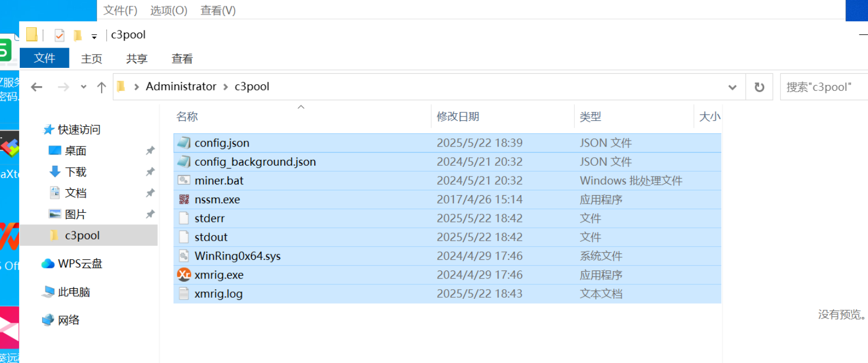Switch to the 主页 ribbon tab
This screenshot has width=868, height=363.
coord(91,58)
